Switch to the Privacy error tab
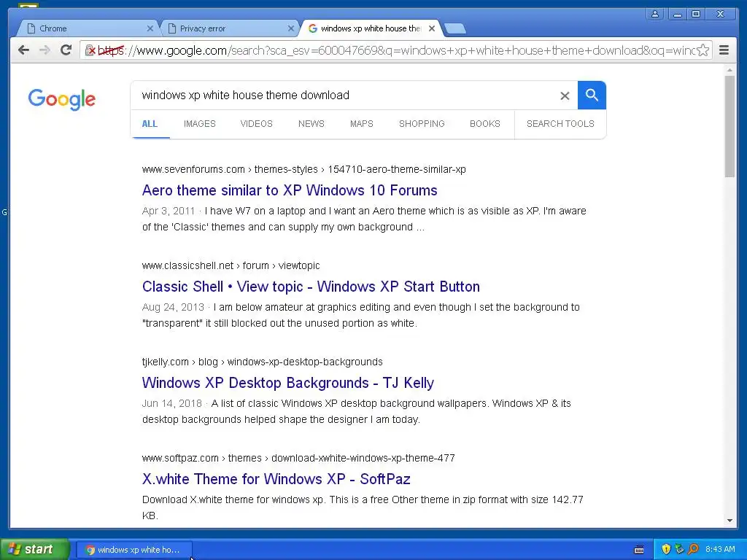The height and width of the screenshot is (560, 747). tap(228, 28)
